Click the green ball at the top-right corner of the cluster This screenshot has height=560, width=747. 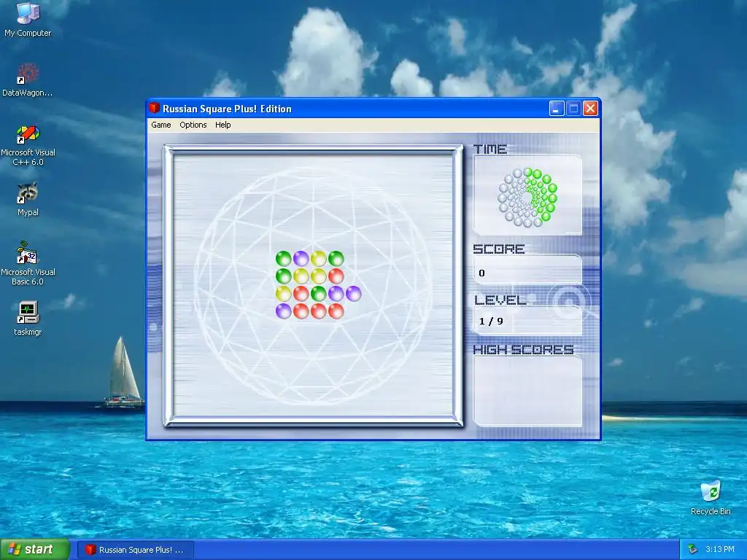point(336,259)
